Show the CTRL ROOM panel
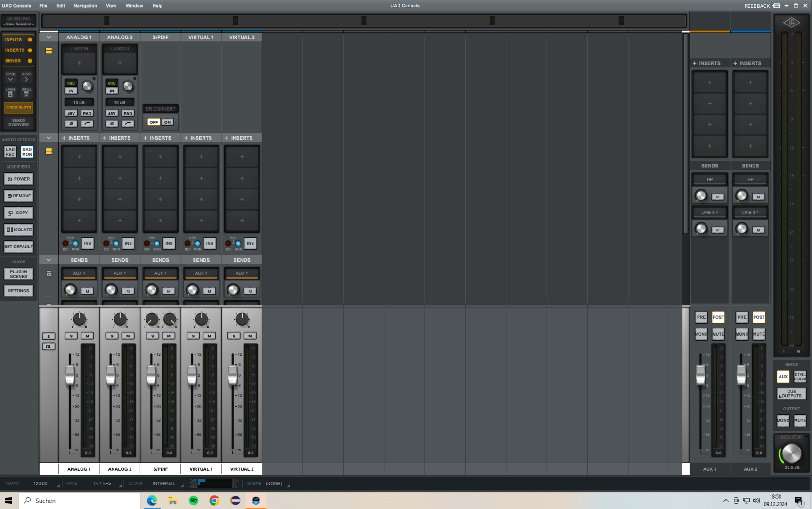 click(x=800, y=377)
